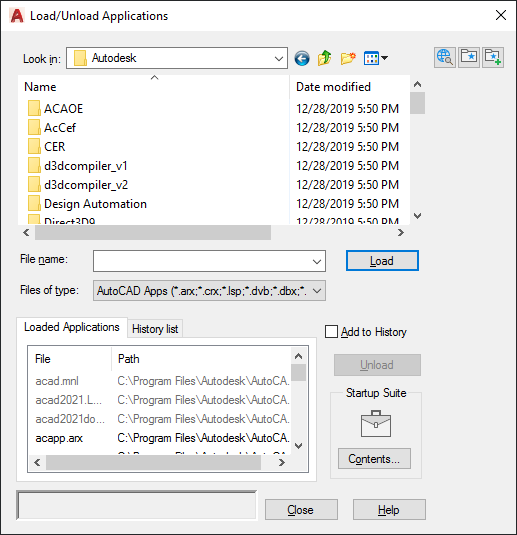Image resolution: width=517 pixels, height=535 pixels.
Task: Select the d3dcompiler_v2 folder
Action: 78,185
